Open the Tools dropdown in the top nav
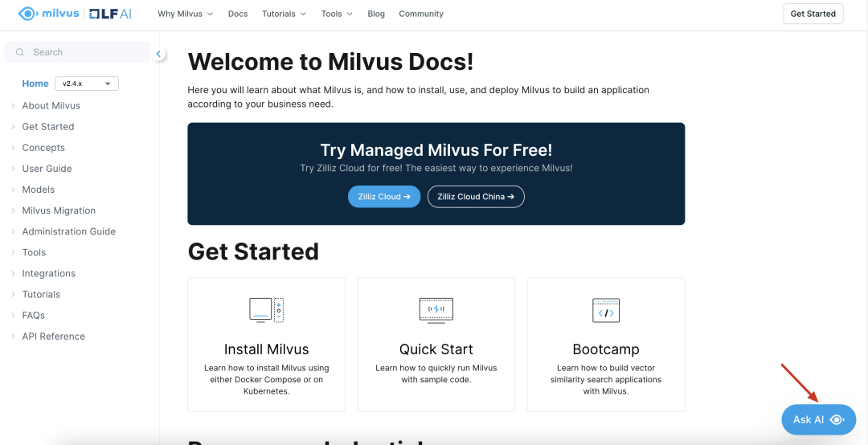Viewport: 868px width, 445px height. pyautogui.click(x=337, y=14)
